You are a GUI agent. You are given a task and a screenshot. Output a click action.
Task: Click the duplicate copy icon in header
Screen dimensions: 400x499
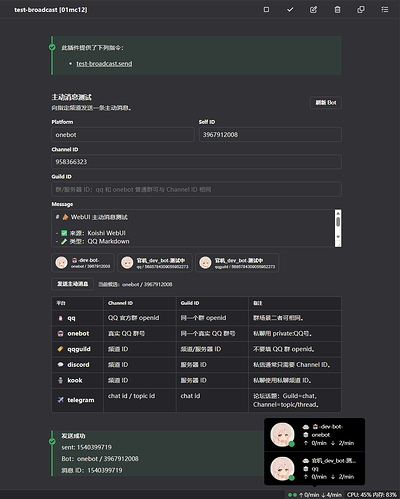point(361,10)
